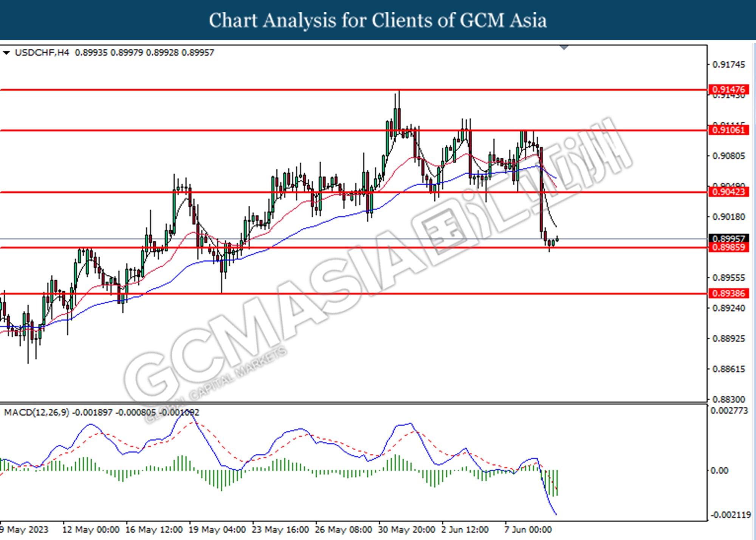Screen dimensions: 756x540
Task: Click the 2 Jun 12:00 time label
Action: click(465, 530)
